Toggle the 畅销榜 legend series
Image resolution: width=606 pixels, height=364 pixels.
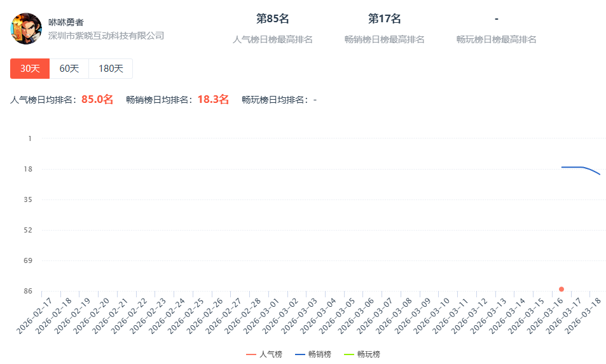[313, 354]
